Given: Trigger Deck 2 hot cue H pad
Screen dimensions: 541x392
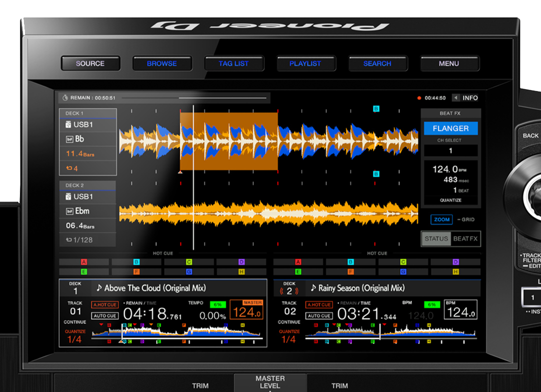Looking at the screenshot, I should pos(455,271).
